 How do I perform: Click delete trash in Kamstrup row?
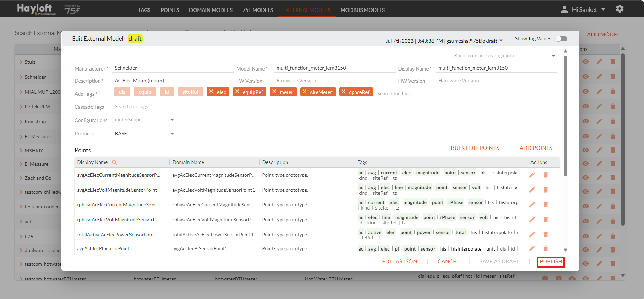[x=613, y=121]
